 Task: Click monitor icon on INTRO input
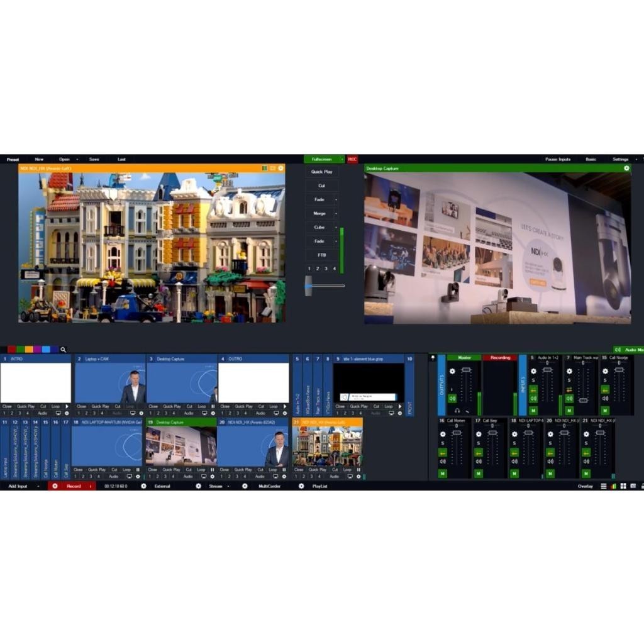click(58, 413)
